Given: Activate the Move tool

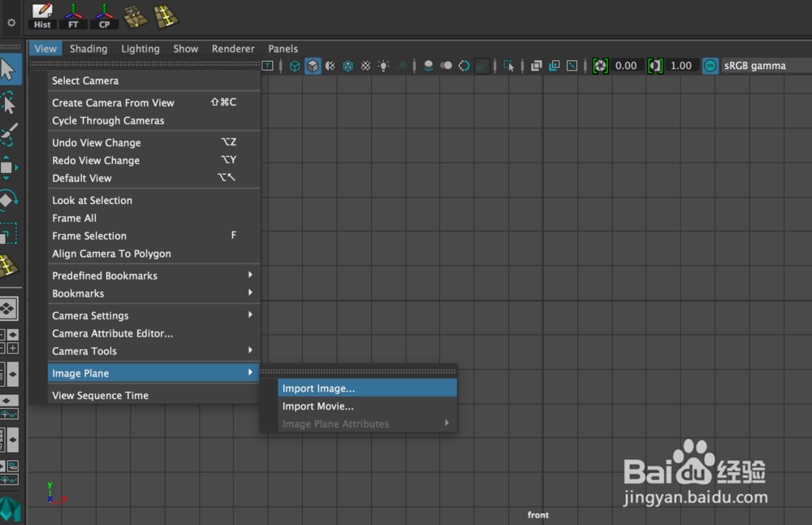Looking at the screenshot, I should coord(8,167).
